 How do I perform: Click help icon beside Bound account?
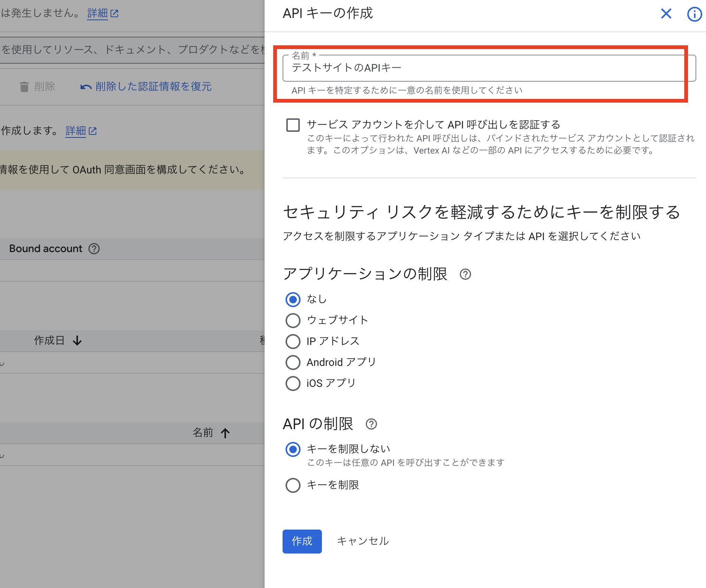click(94, 249)
